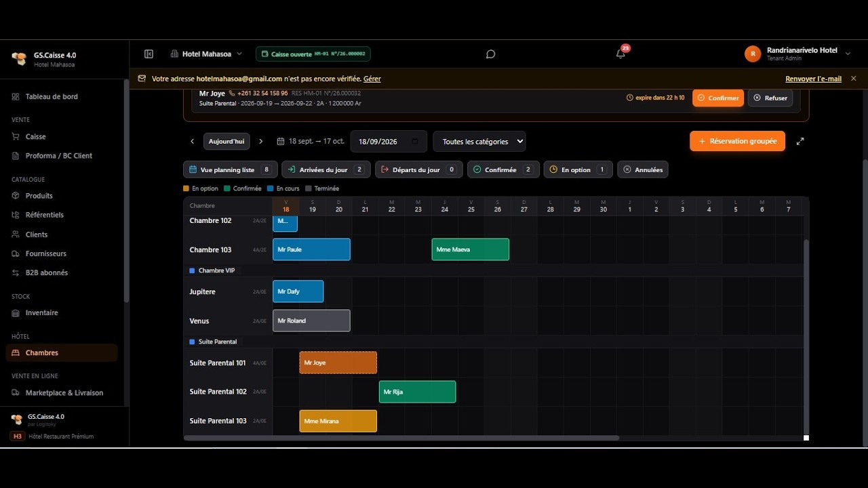The height and width of the screenshot is (488, 868).
Task: Refuse Mr Joye's reservation
Action: [770, 98]
